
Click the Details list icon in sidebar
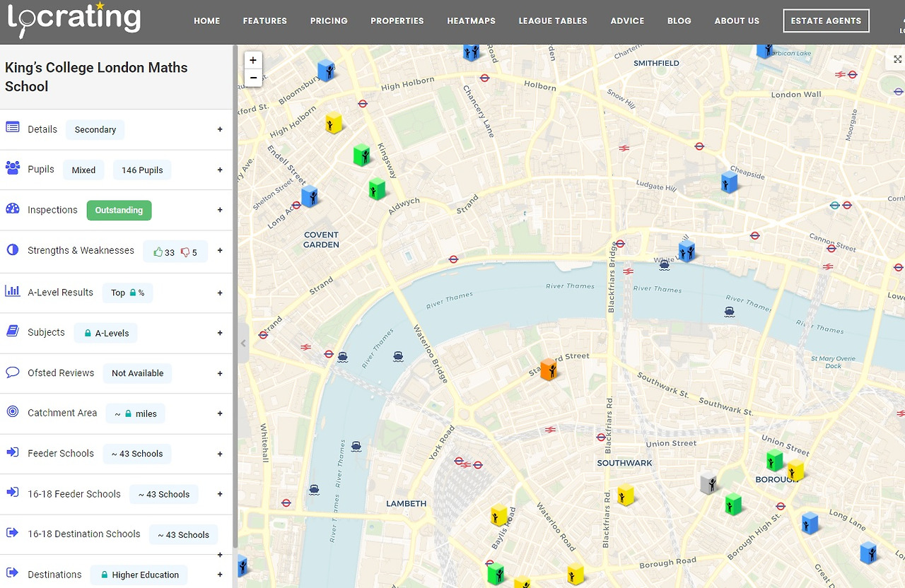point(13,128)
